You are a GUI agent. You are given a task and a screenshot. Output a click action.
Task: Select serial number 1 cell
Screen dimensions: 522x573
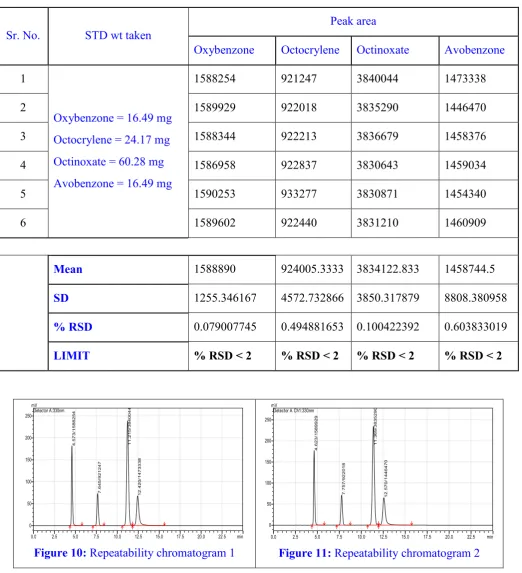coord(23,79)
